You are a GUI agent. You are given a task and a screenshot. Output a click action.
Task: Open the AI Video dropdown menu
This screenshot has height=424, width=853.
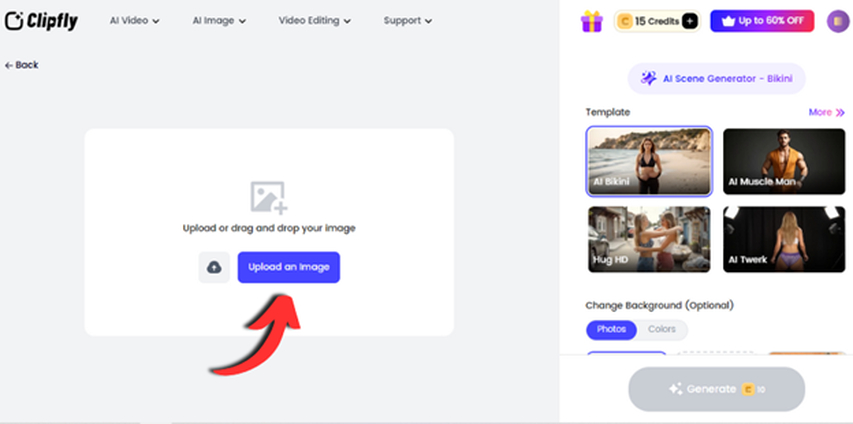134,21
